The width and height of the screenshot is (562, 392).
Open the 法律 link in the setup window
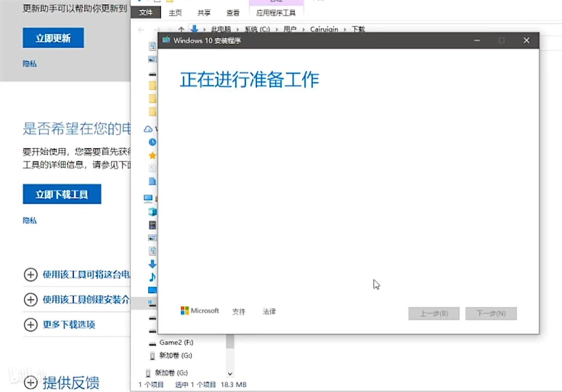(269, 311)
